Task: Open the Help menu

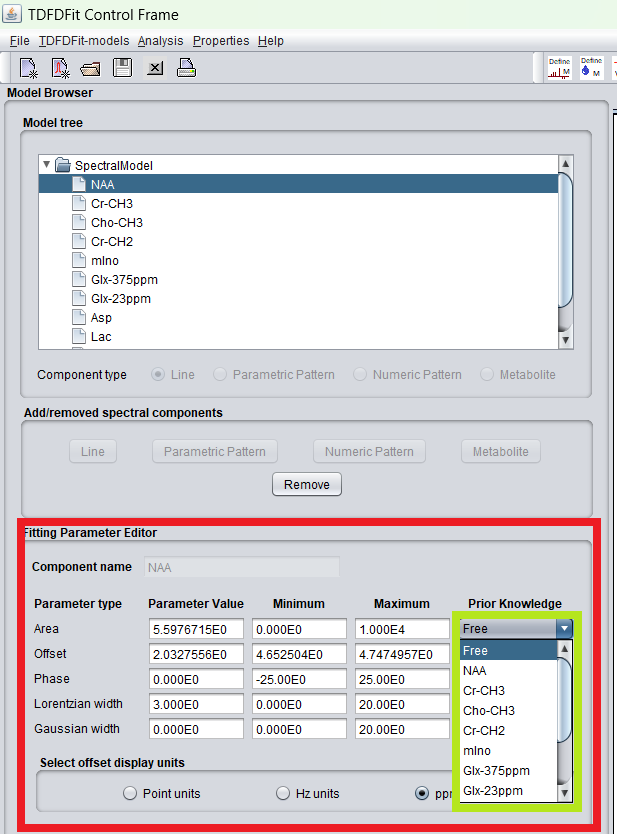Action: [271, 41]
